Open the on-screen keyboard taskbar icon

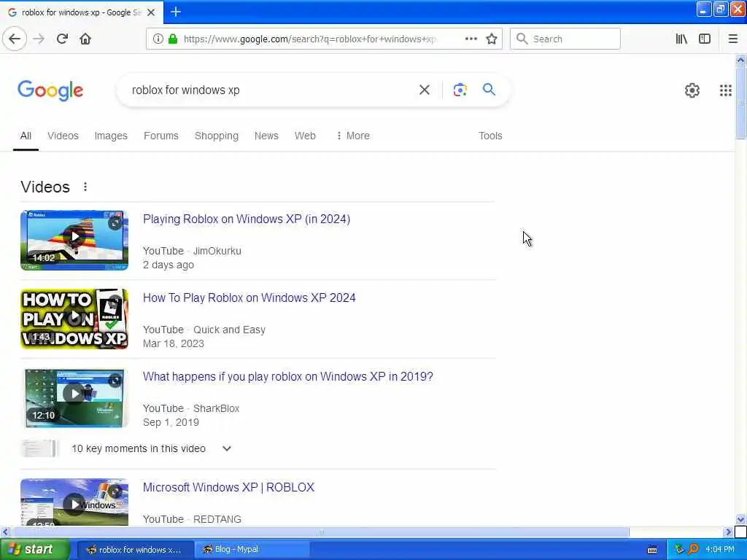[x=652, y=550]
